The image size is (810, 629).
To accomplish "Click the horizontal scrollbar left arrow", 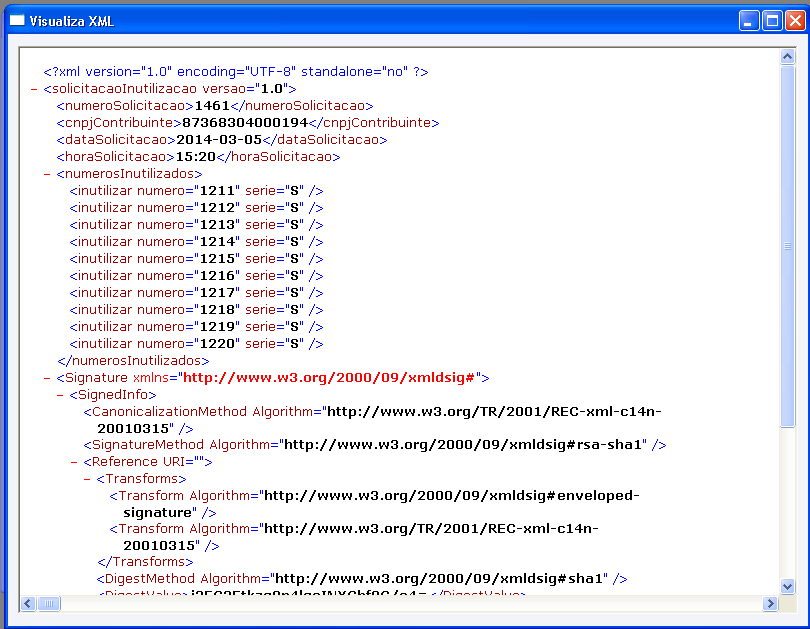I will pyautogui.click(x=28, y=603).
